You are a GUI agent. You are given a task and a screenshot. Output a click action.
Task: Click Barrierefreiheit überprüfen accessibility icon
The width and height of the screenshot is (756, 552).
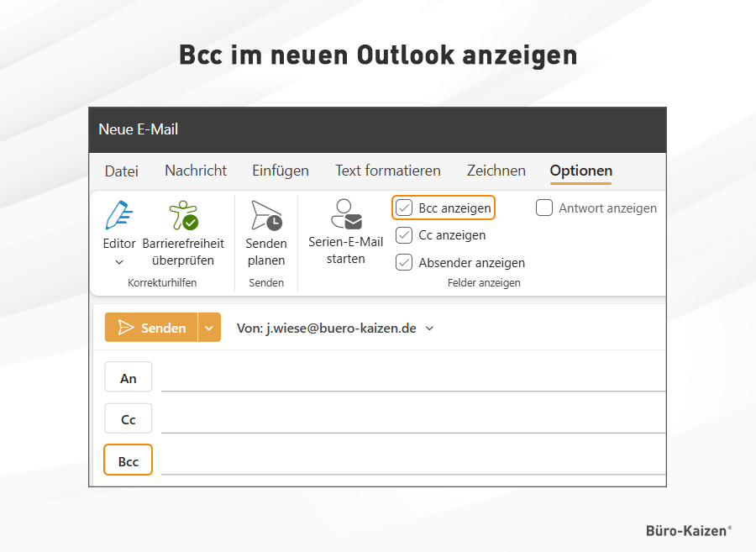(183, 216)
